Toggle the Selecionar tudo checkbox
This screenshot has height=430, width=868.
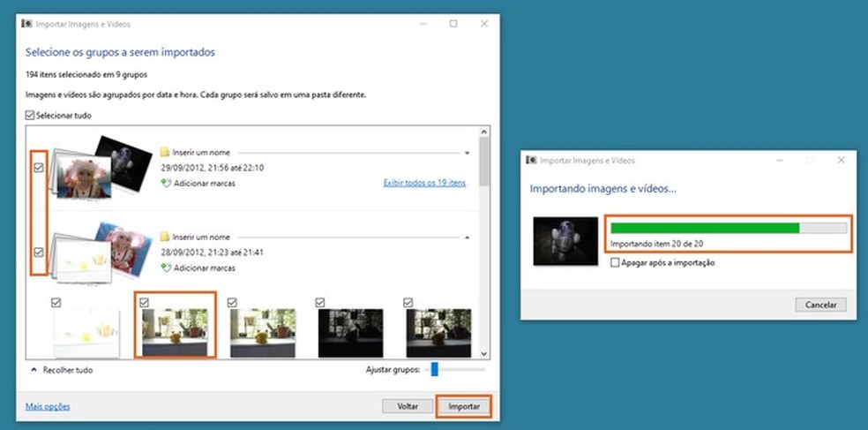click(30, 116)
